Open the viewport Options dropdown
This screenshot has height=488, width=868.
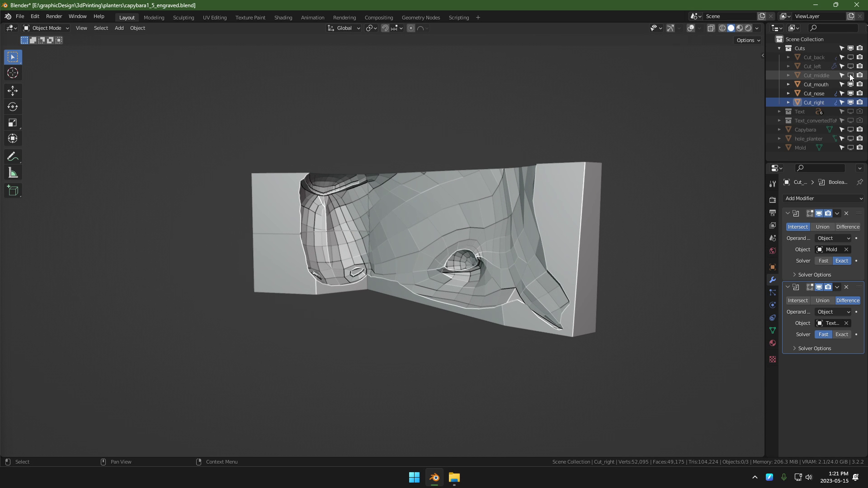(x=748, y=40)
